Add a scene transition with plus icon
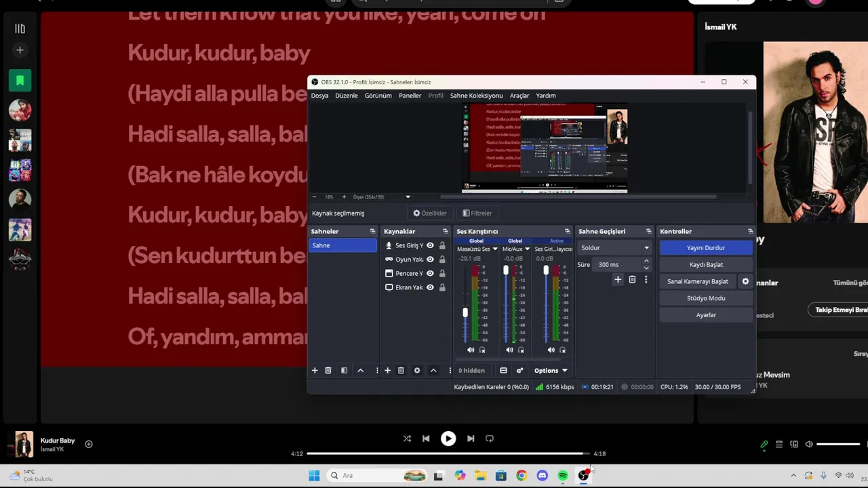Image resolution: width=868 pixels, height=488 pixels. pos(618,279)
